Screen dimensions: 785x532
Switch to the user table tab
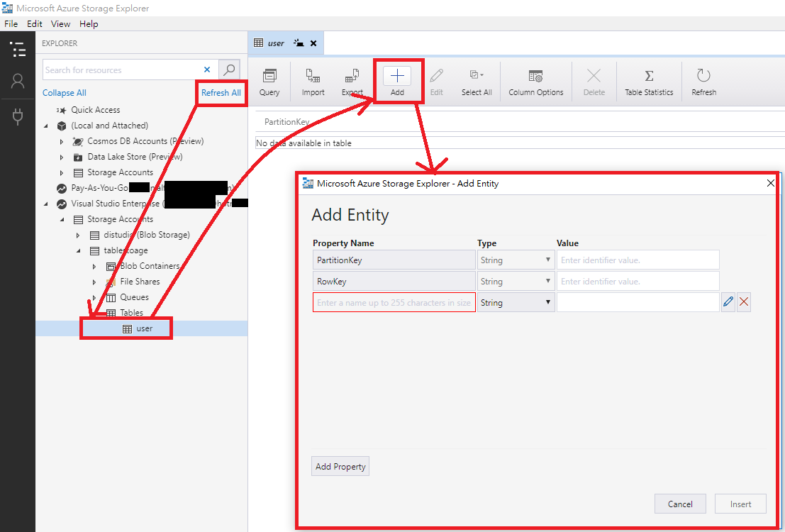(x=275, y=43)
